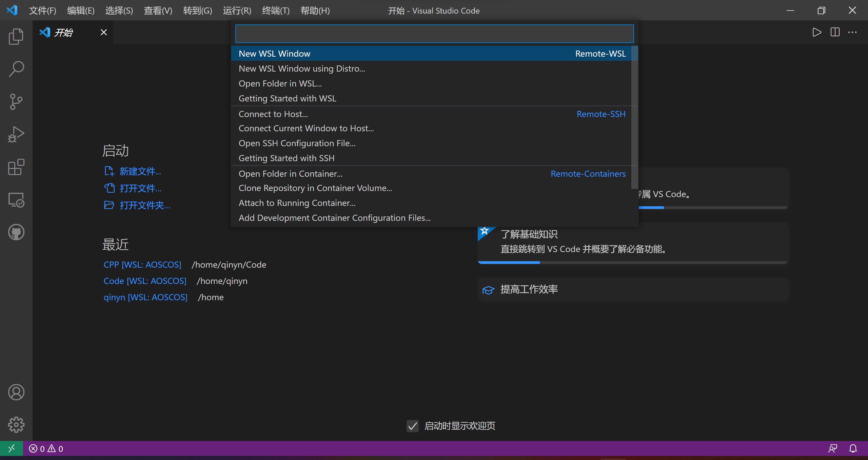Switch to the 开始 tab
Viewport: 868px width, 460px height.
coord(64,32)
